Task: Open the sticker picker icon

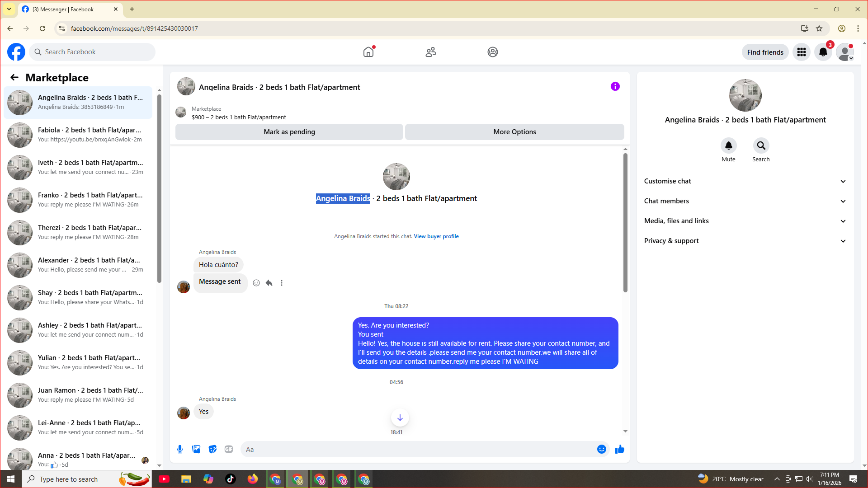Action: click(212, 449)
